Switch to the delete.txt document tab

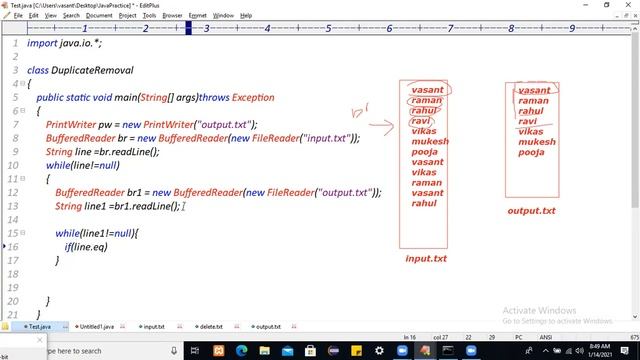tap(209, 327)
